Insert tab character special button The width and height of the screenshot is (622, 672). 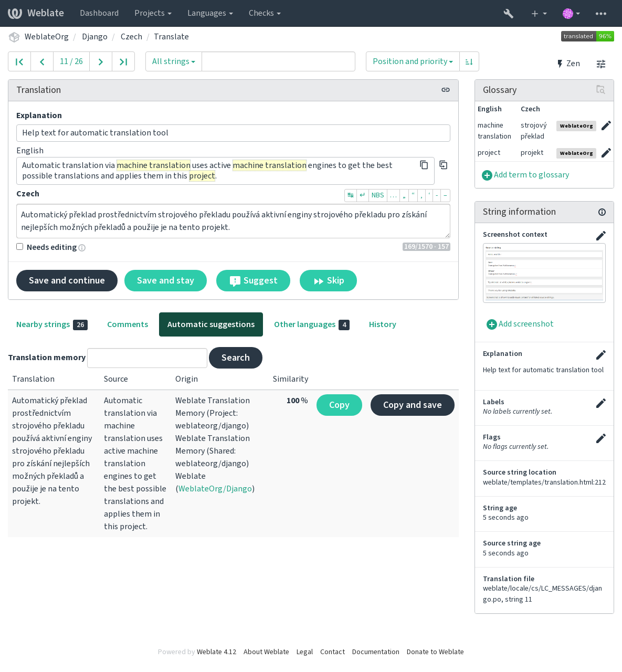[351, 195]
